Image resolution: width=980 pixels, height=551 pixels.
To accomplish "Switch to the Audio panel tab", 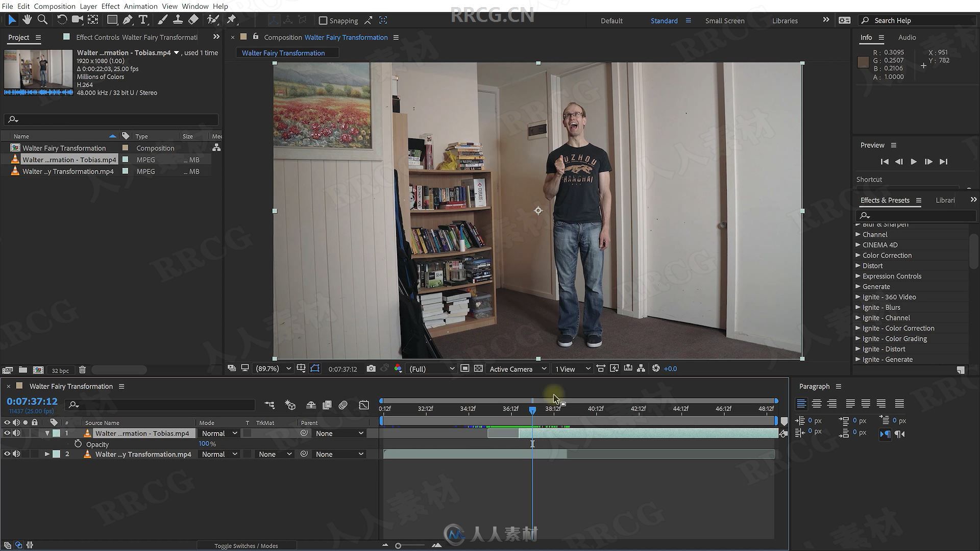I will tap(907, 37).
